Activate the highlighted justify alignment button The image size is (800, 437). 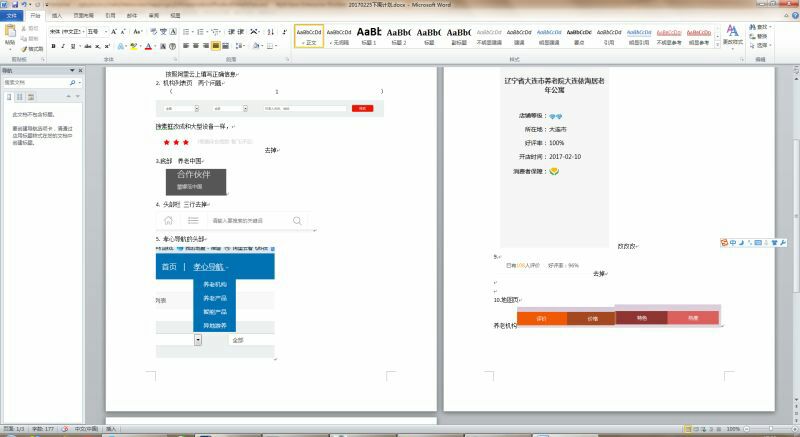[x=216, y=46]
